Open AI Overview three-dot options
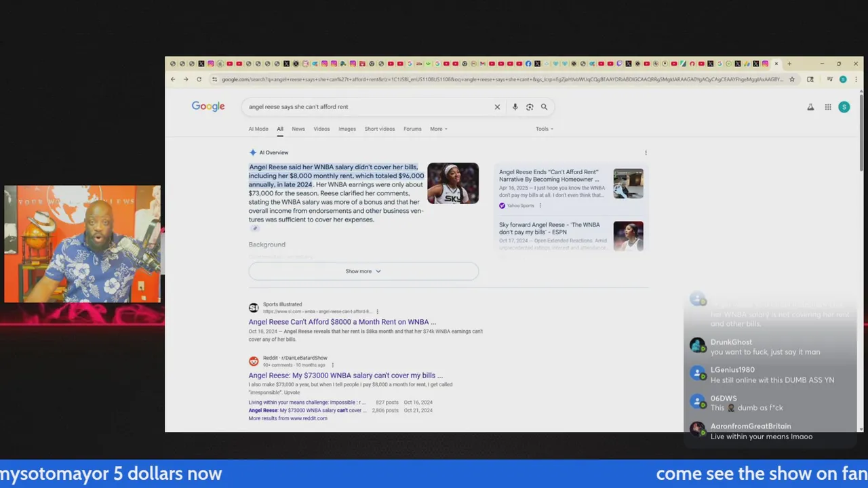Viewport: 868px width, 488px height. (646, 152)
